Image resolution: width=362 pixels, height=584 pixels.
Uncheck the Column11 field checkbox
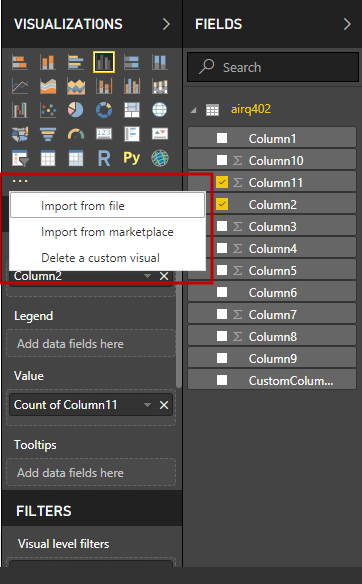(222, 182)
